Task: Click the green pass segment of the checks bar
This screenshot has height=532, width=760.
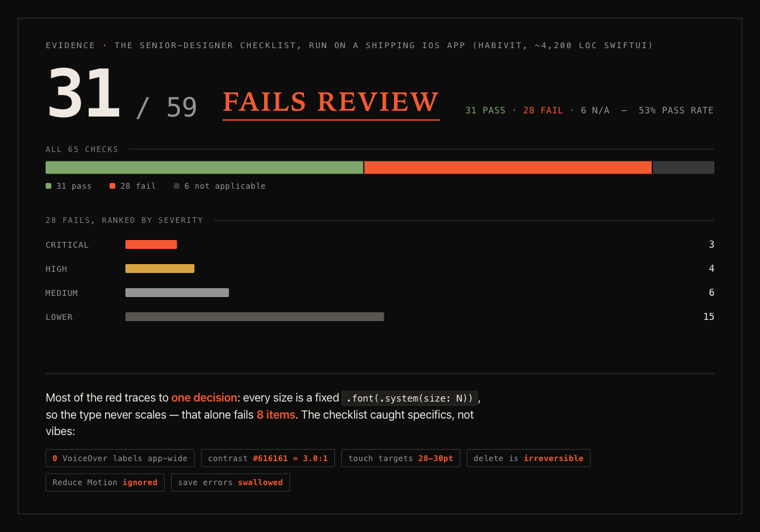Action: [x=204, y=167]
